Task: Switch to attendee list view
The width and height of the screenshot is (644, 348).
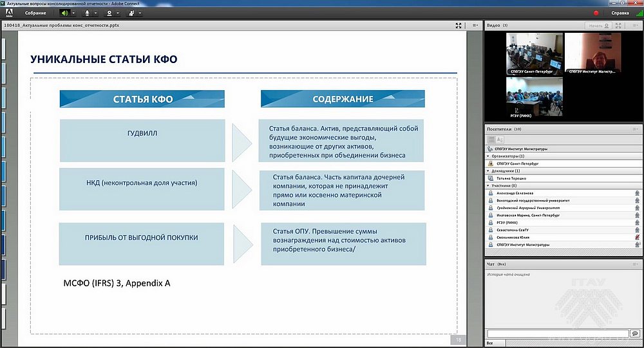Action: pyautogui.click(x=491, y=140)
